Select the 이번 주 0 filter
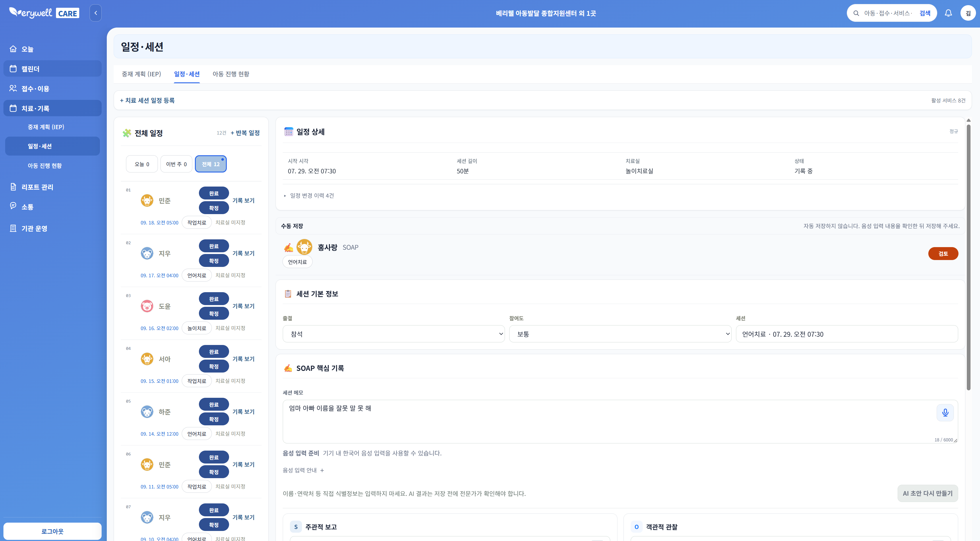This screenshot has width=980, height=541. [176, 164]
